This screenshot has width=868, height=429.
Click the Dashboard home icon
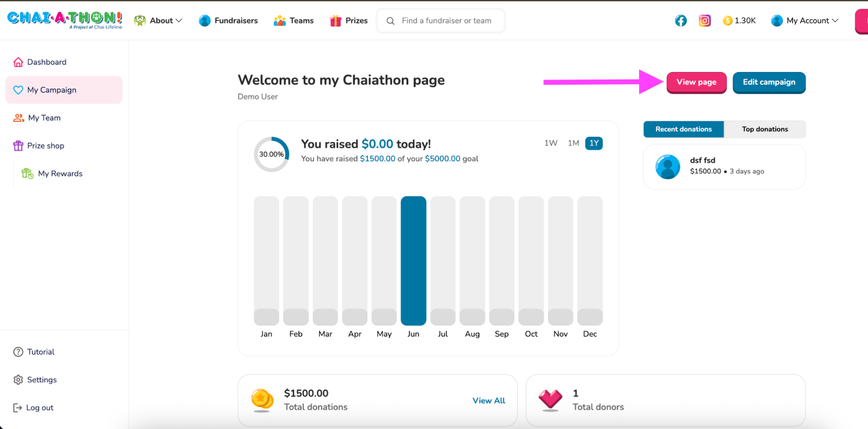click(x=18, y=62)
